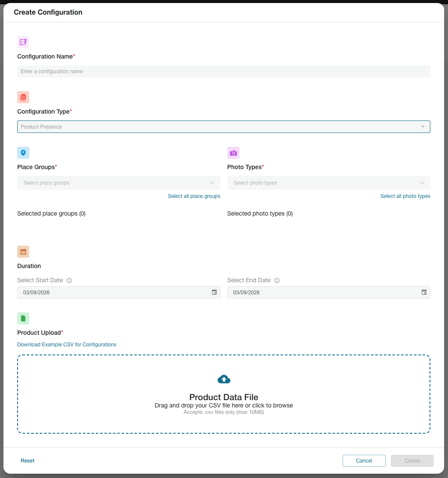
Task: Open the end date calendar picker icon
Action: 424,292
